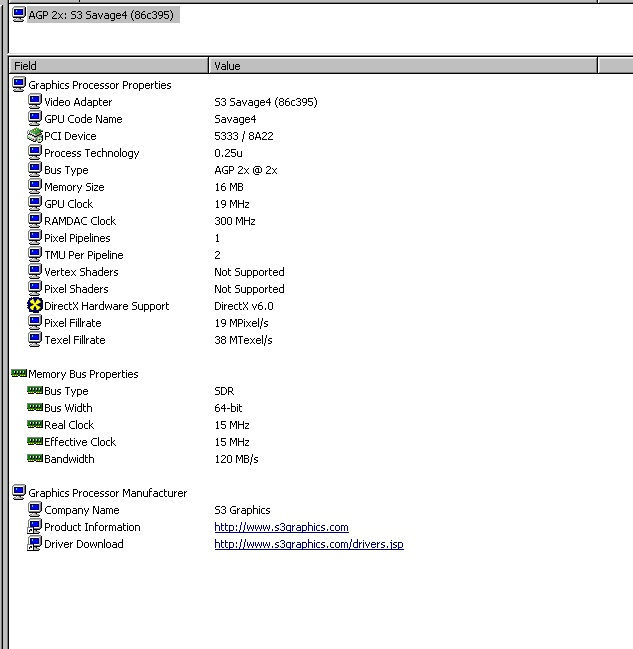
Task: Click Not Supported in Vertex Shaders row
Action: [249, 272]
